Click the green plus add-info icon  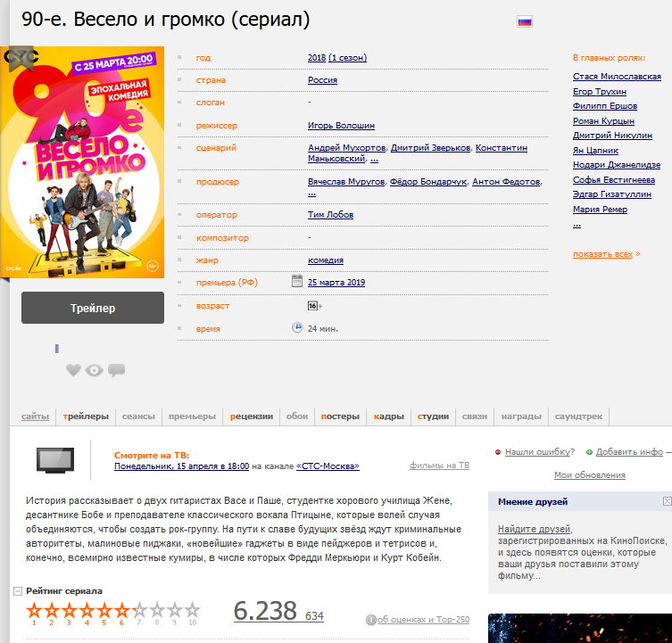589,452
